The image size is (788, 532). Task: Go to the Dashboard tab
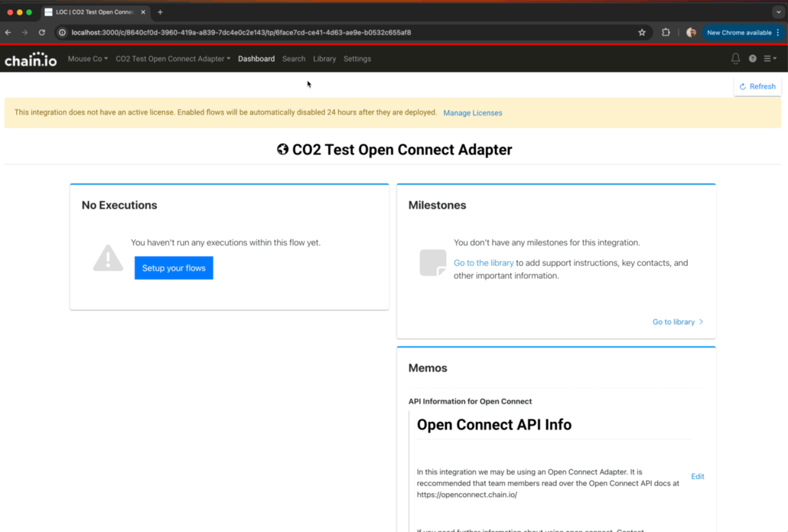coord(256,59)
